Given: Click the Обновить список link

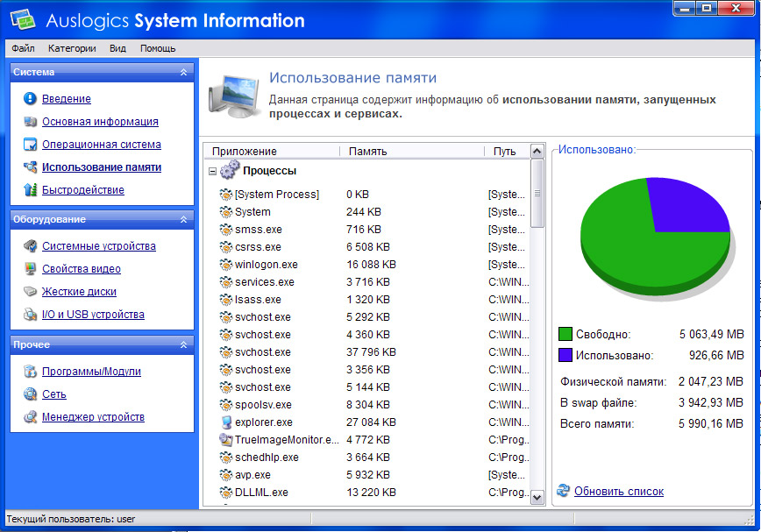Looking at the screenshot, I should tap(619, 492).
